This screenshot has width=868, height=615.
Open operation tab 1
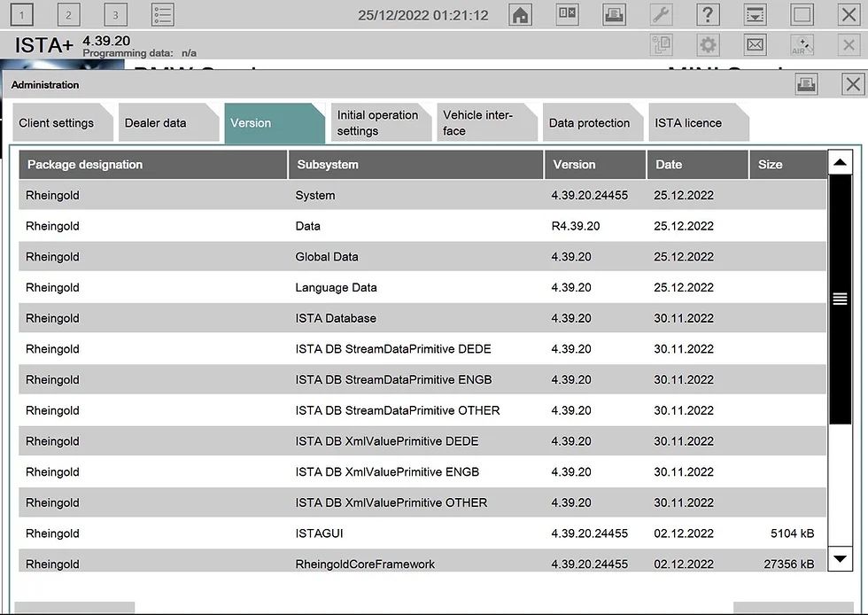(21, 15)
